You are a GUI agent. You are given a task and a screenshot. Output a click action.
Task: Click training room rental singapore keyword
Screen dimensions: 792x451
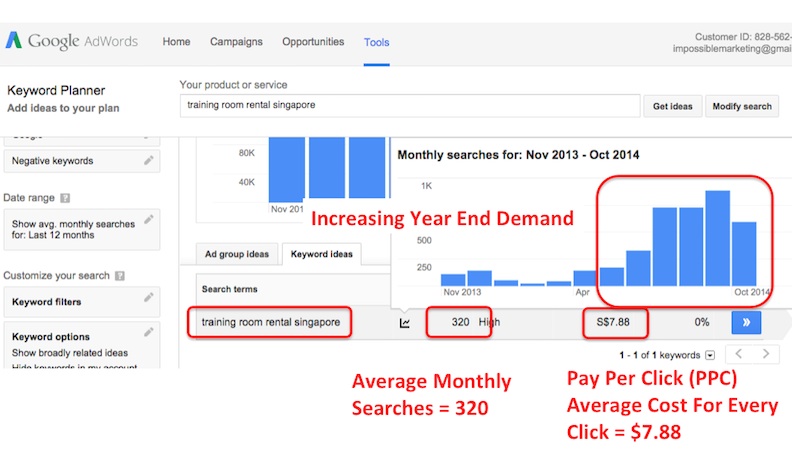[271, 322]
